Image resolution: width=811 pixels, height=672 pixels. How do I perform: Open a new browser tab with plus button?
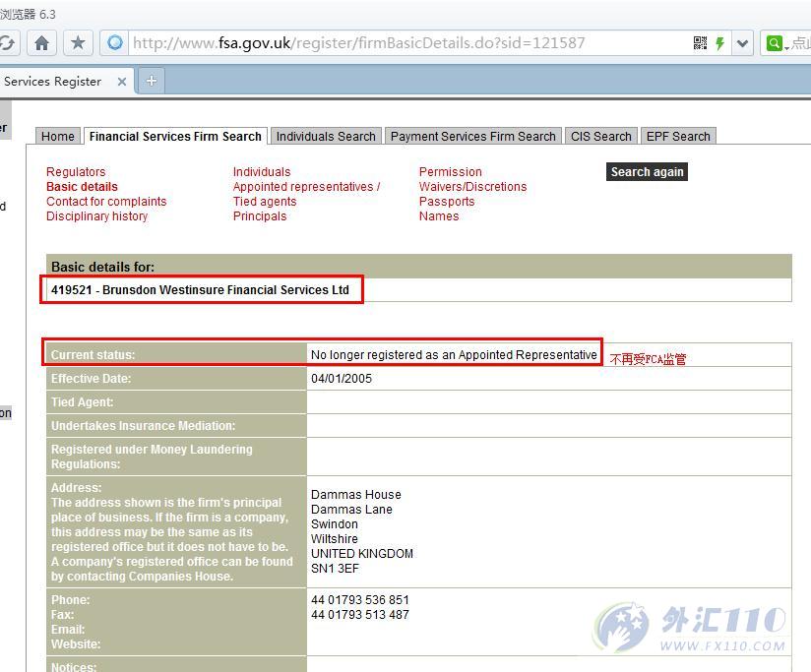pos(151,81)
